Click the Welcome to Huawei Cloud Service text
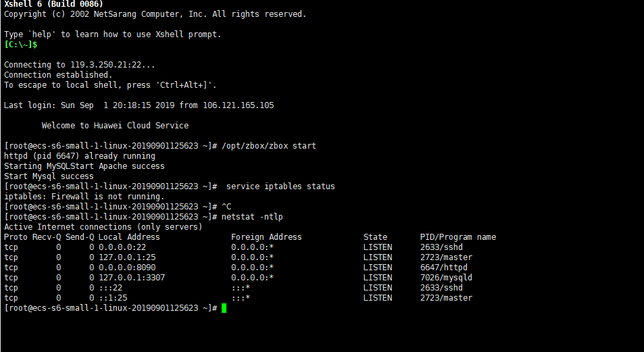The height and width of the screenshot is (352, 644). tap(115, 126)
